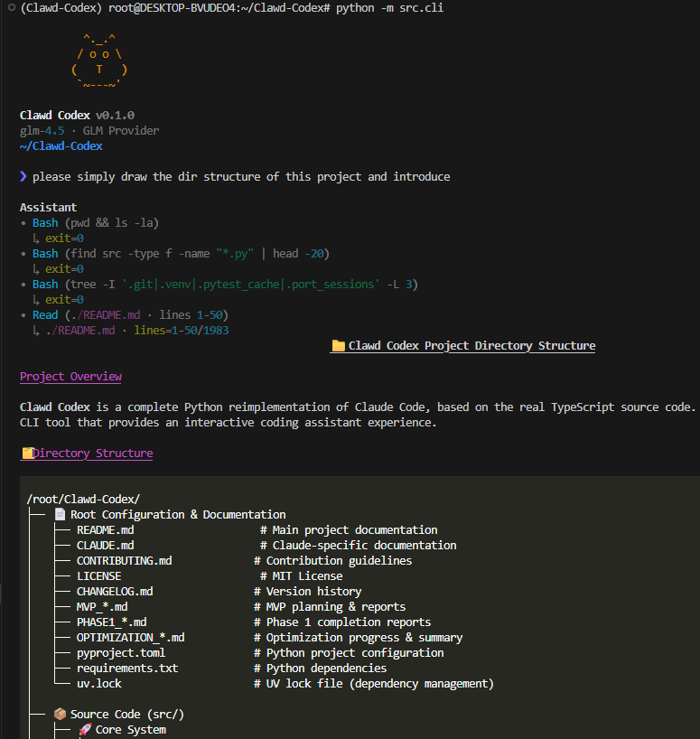Click '# MIT License' comment
Image resolution: width=700 pixels, height=739 pixels.
tap(302, 575)
